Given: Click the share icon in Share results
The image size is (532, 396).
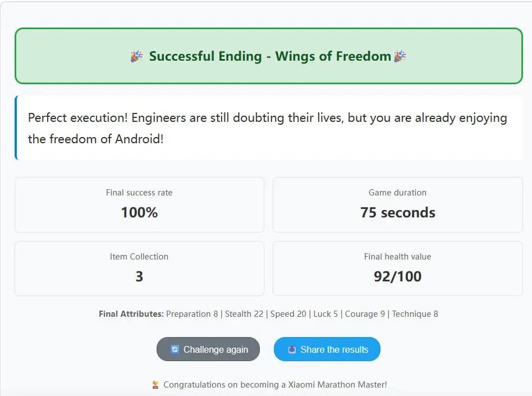Looking at the screenshot, I should [x=292, y=349].
